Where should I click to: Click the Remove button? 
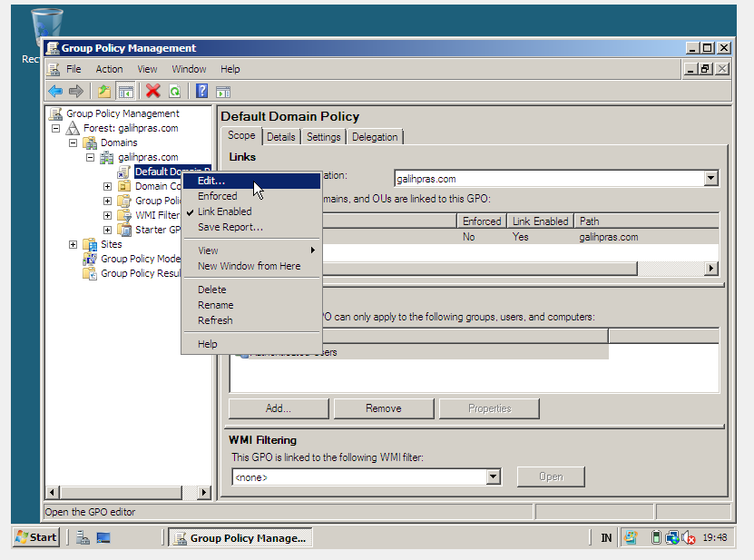pyautogui.click(x=383, y=408)
